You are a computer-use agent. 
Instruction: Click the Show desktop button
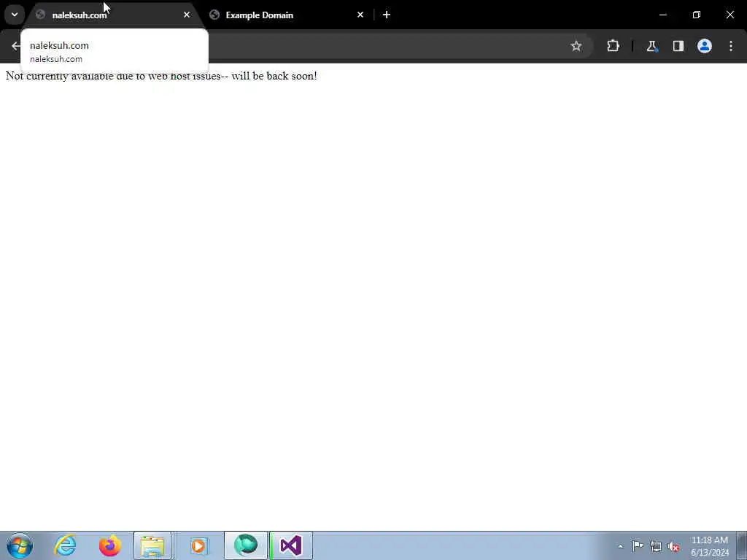point(742,545)
